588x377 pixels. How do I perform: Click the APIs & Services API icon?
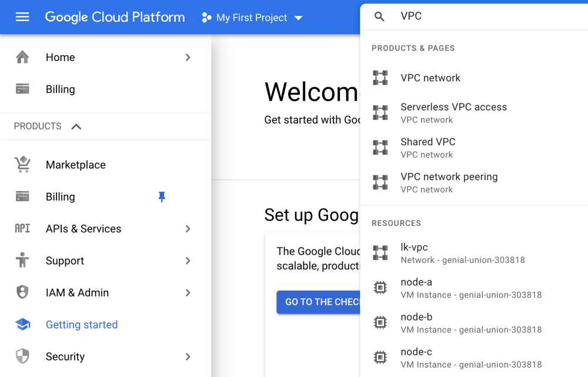[22, 229]
